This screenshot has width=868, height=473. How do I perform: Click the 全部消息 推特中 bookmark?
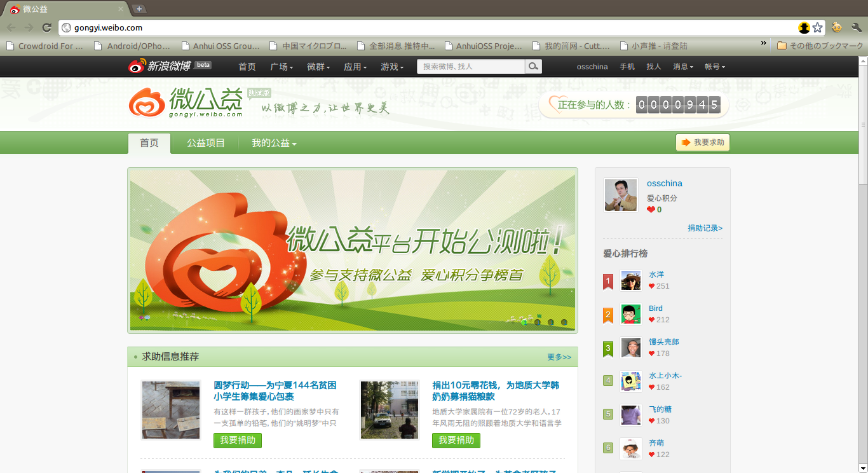coord(396,46)
